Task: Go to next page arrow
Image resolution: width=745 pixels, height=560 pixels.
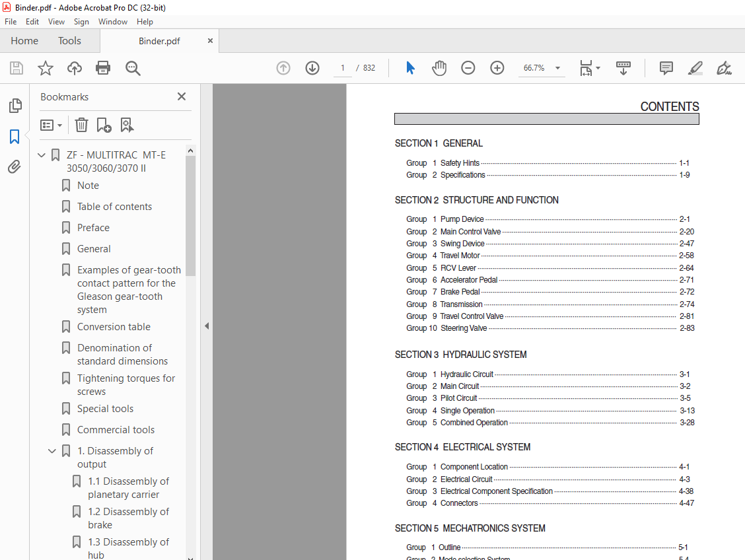Action: (312, 68)
